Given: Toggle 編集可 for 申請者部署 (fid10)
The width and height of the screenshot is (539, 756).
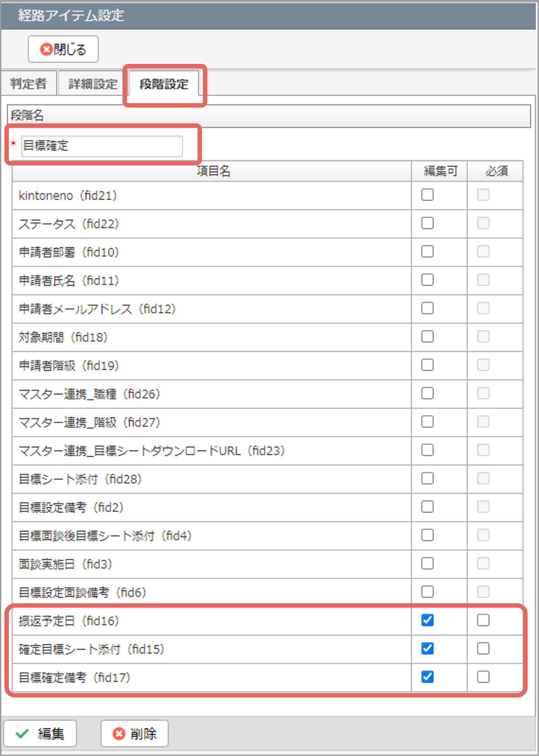Looking at the screenshot, I should click(x=427, y=251).
